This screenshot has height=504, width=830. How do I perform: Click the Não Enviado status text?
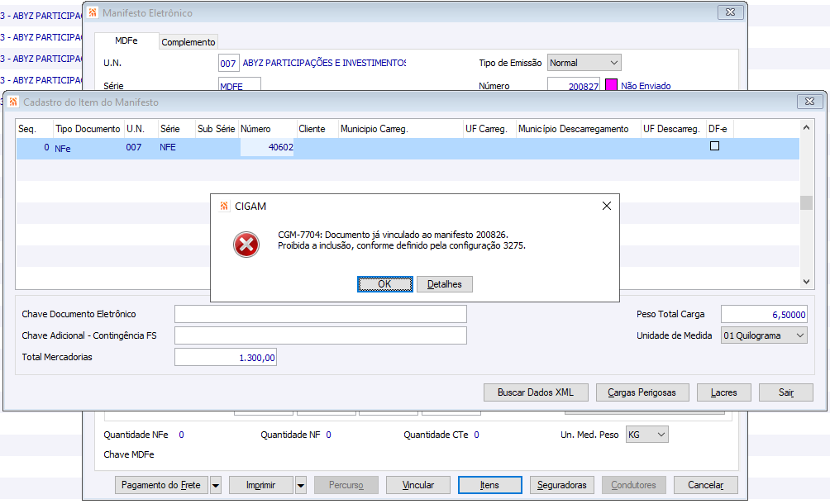(646, 86)
